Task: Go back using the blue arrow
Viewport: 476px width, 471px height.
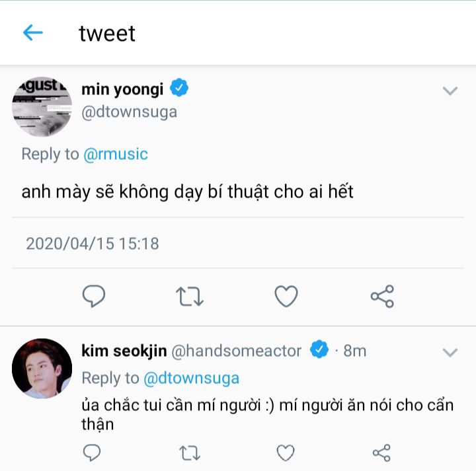Action: pos(32,32)
